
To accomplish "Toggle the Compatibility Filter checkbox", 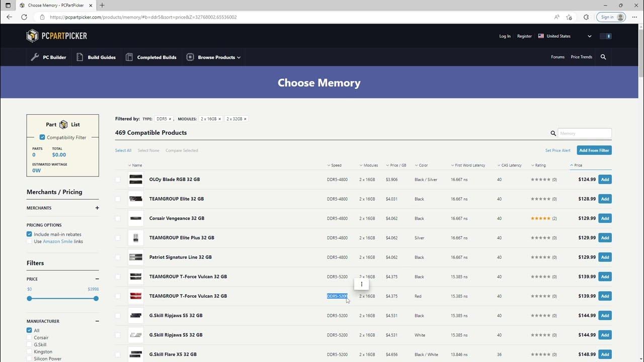I will tap(42, 137).
